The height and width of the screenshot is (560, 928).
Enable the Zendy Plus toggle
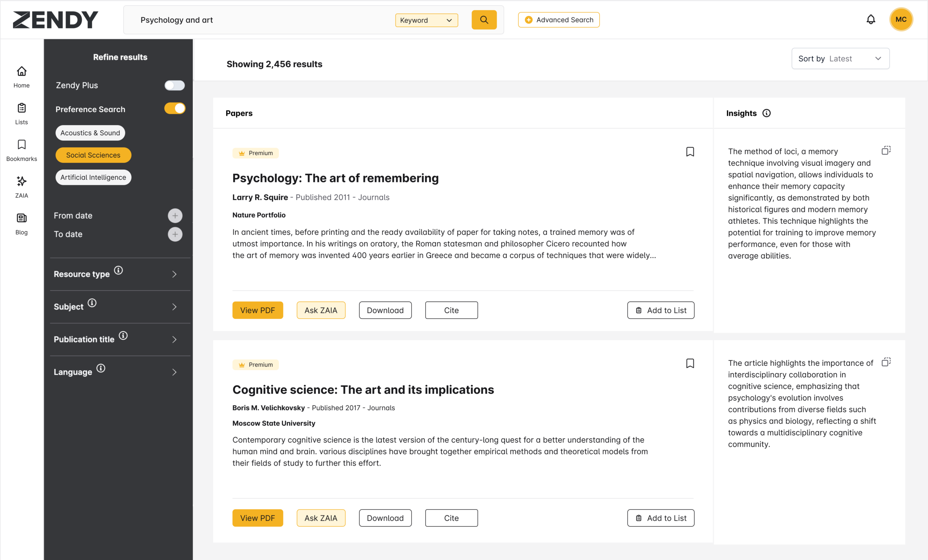[174, 85]
